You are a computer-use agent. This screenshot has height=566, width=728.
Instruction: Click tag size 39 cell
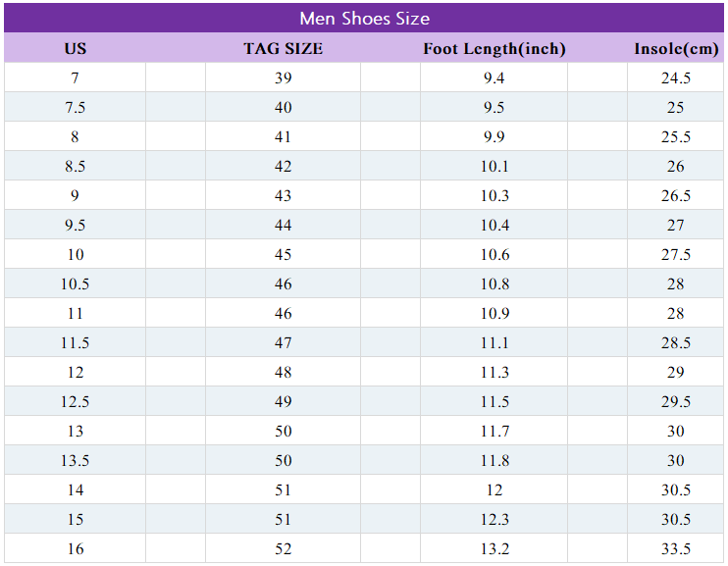coord(283,77)
